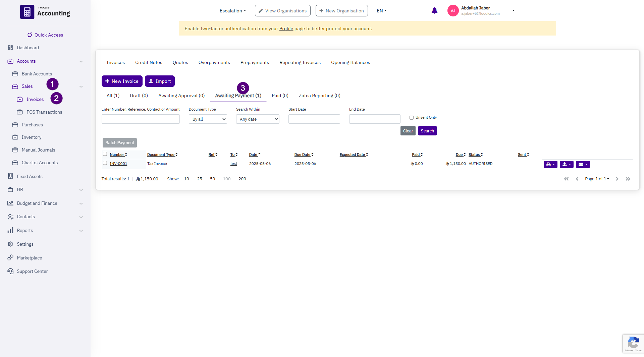Screen dimensions: 644x357
Task: Click the notification bell icon
Action: point(434,11)
